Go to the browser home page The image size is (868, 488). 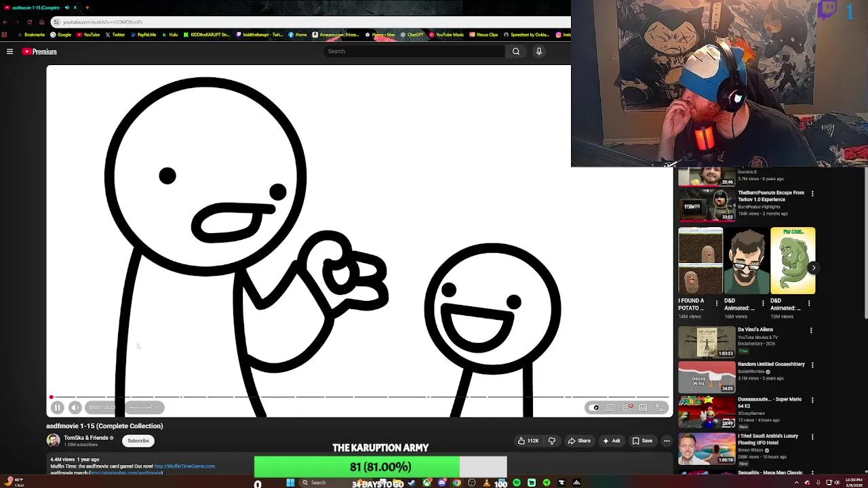(x=42, y=22)
